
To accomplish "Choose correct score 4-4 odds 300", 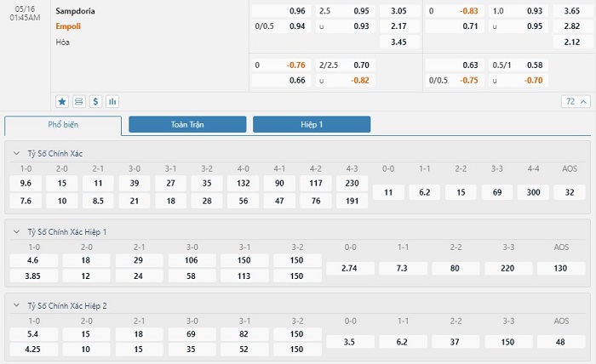I will point(533,192).
